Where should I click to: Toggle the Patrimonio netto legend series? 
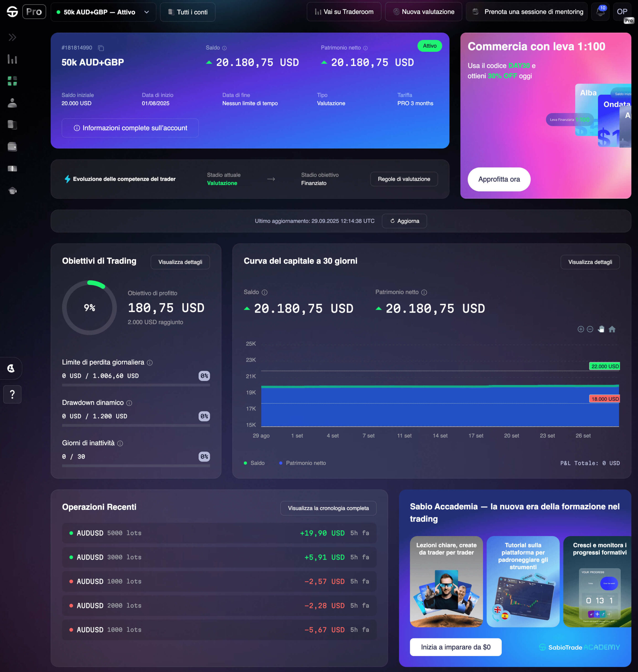tap(302, 463)
